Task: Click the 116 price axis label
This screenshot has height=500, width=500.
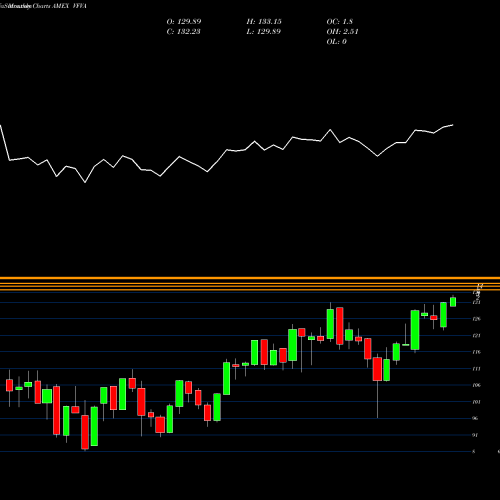Action: [477, 352]
